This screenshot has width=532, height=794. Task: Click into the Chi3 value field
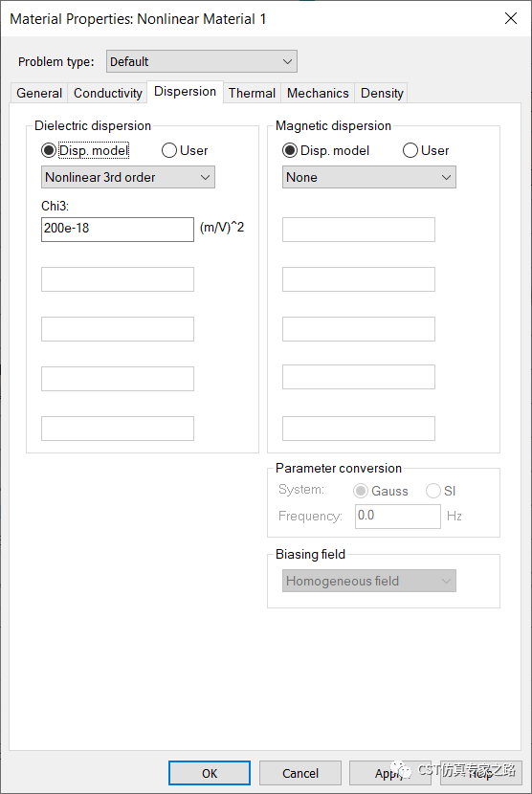point(118,229)
